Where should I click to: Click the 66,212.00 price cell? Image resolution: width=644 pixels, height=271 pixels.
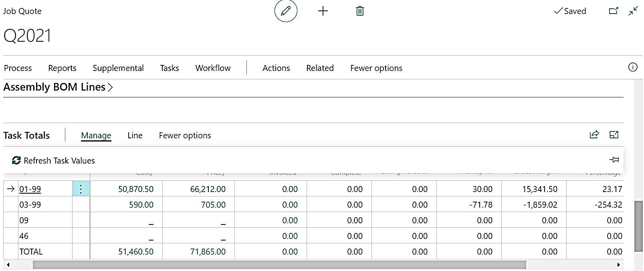coord(208,189)
